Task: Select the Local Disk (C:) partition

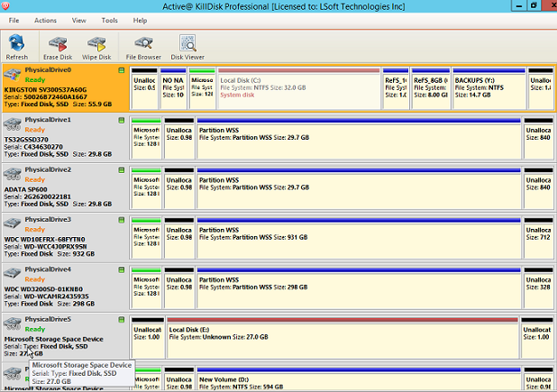Action: [299, 88]
